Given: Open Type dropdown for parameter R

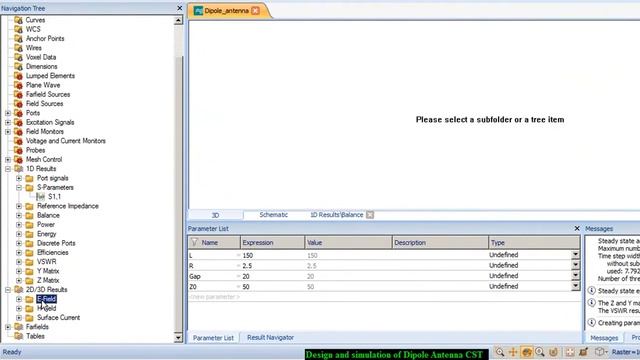Looking at the screenshot, I should (x=575, y=265).
